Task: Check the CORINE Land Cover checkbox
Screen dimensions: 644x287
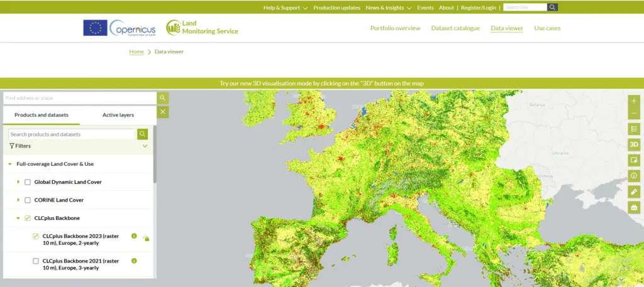Action: (x=28, y=200)
